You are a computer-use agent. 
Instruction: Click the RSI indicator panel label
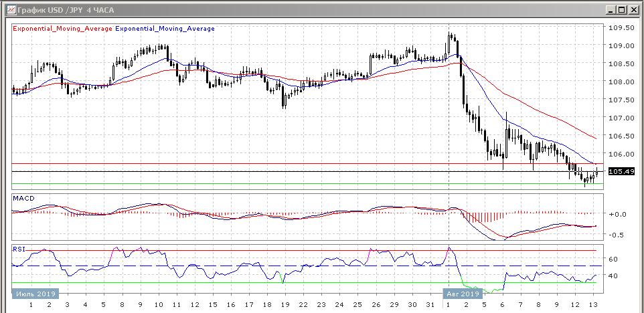click(19, 248)
